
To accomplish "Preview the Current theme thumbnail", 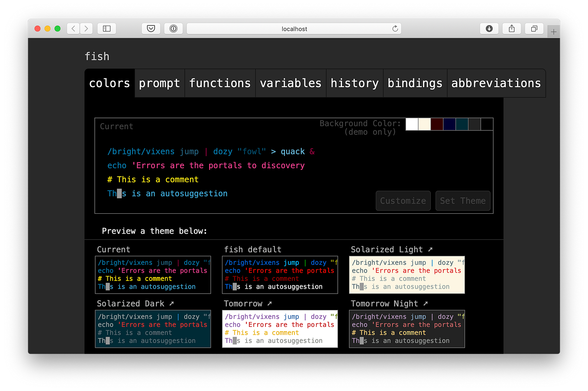I will click(153, 275).
